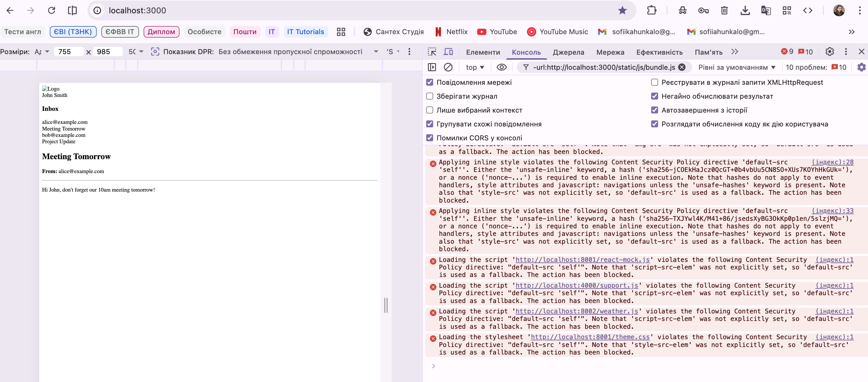The width and height of the screenshot is (868, 382).
Task: Open the YouTube Music bookmark
Action: [x=558, y=32]
